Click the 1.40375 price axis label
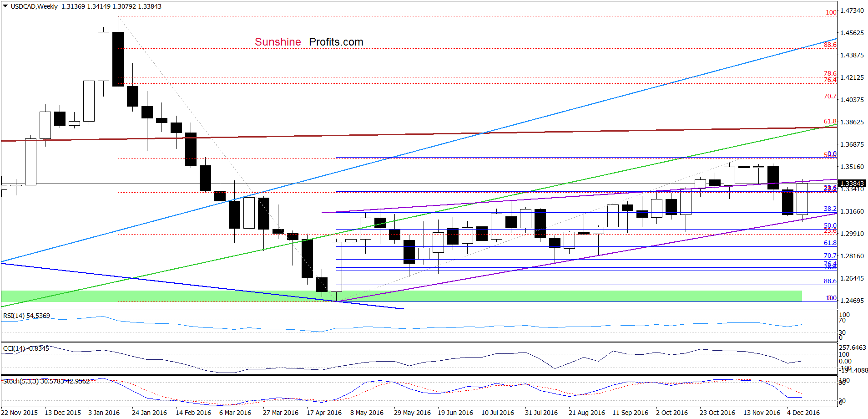Screen dimensions: 868x419 852,100
